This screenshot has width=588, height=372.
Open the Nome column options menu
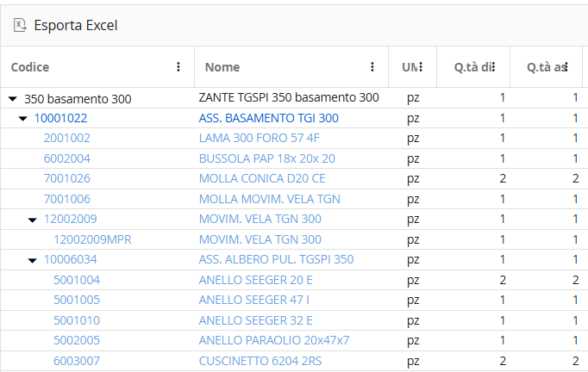pos(372,67)
